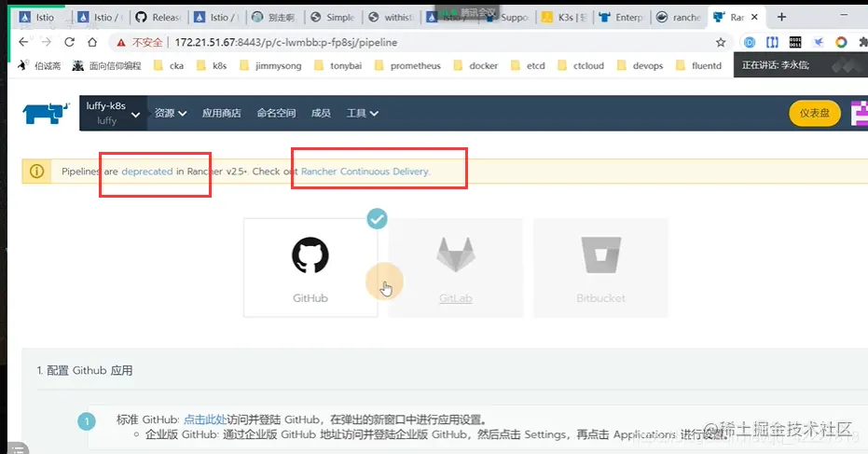Click the browser back arrow
Image resolution: width=868 pixels, height=454 pixels.
(x=23, y=42)
